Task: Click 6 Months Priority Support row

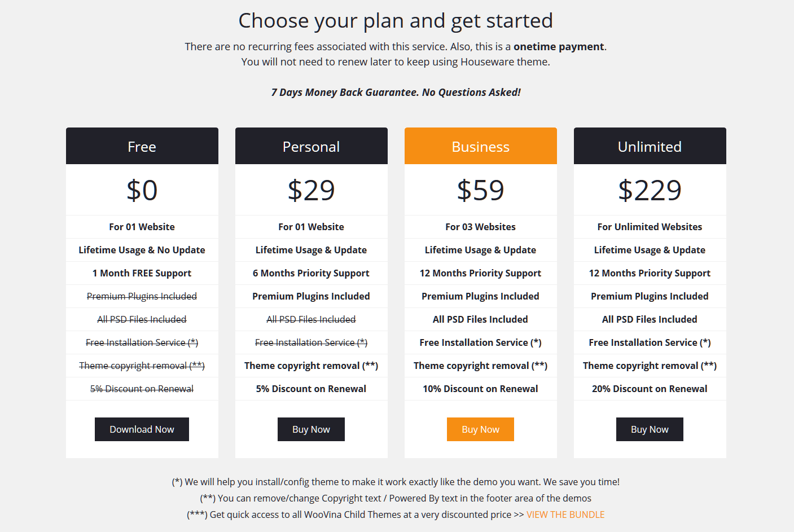Action: 312,273
